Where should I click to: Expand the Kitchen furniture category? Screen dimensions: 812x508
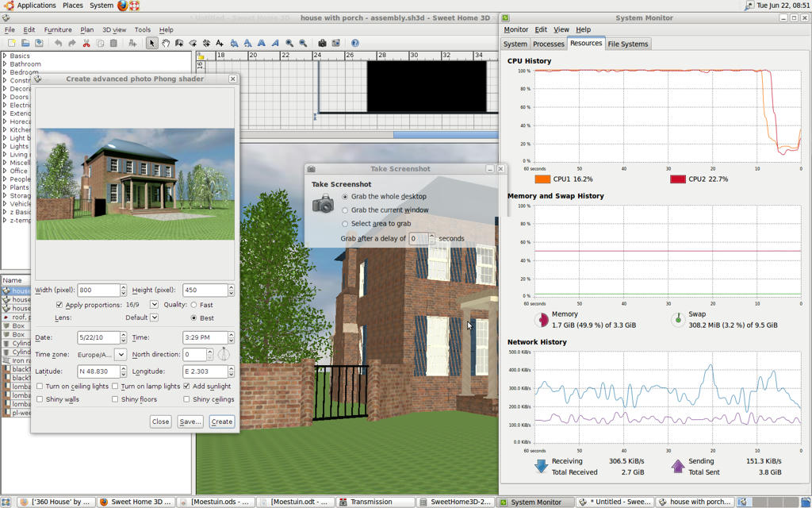(x=5, y=129)
